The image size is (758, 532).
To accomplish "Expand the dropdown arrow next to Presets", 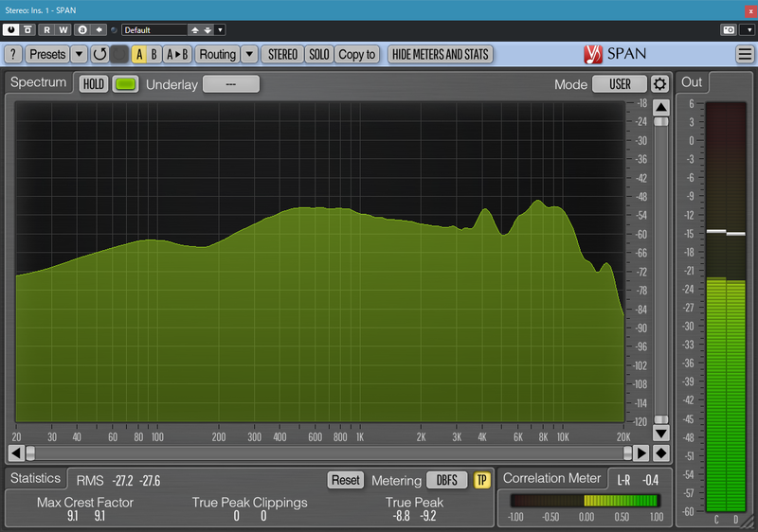I will coord(79,55).
